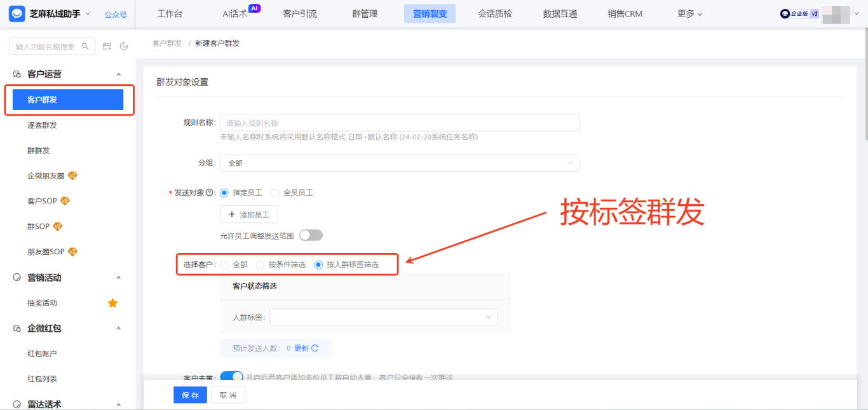Toggle 允许员工调整发送范围 switch
Viewport: 868px width, 410px height.
tap(311, 235)
